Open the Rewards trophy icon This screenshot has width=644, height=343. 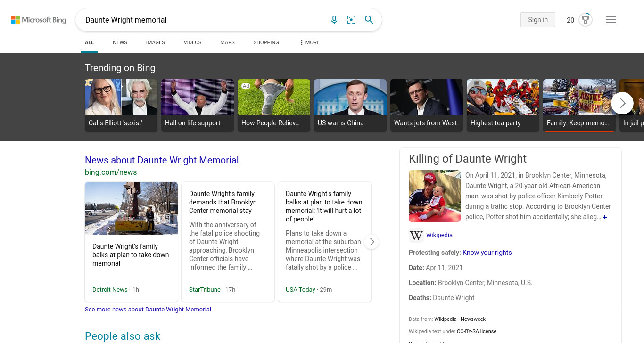pyautogui.click(x=586, y=20)
